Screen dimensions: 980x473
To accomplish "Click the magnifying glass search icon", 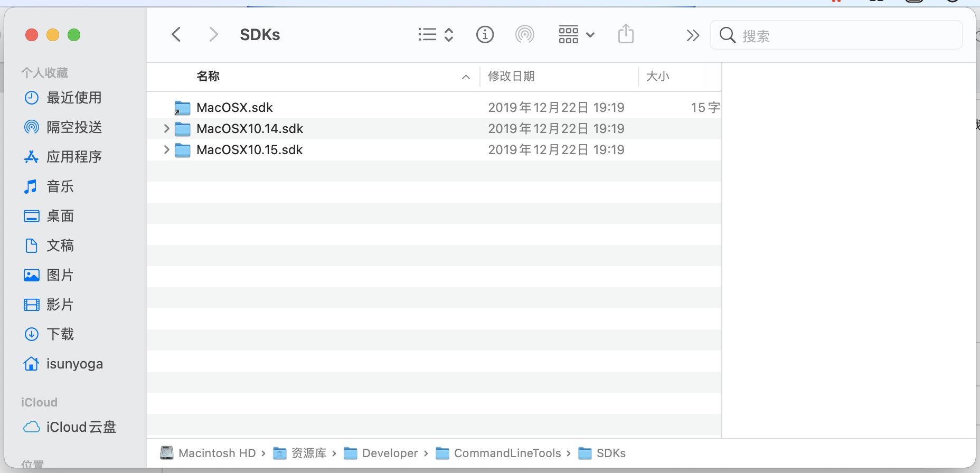I will coord(727,35).
